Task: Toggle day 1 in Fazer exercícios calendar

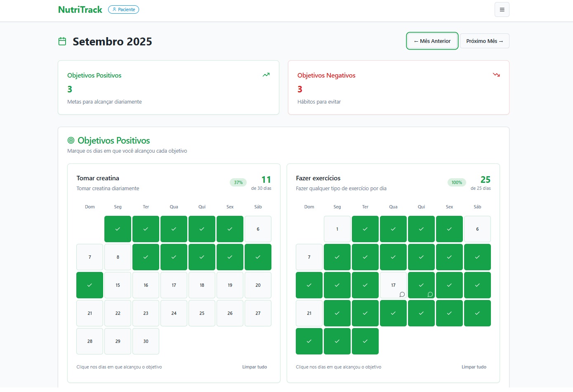Action: click(x=337, y=229)
